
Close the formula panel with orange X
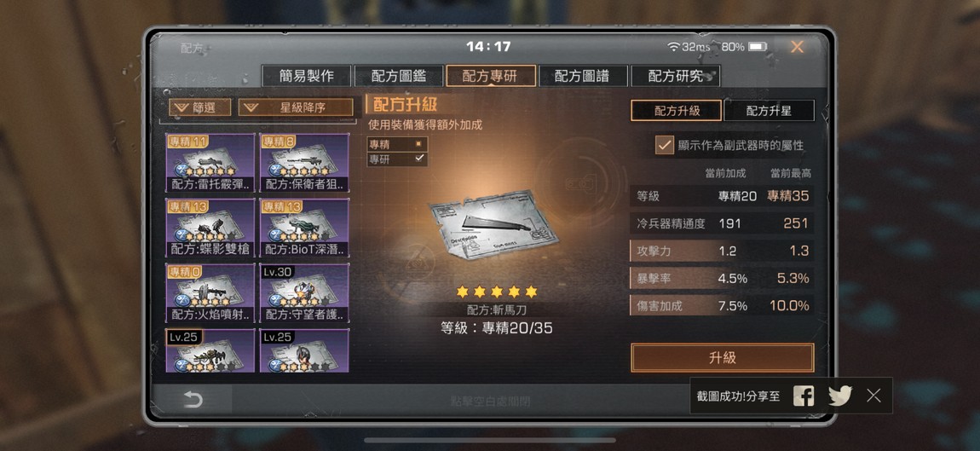(797, 47)
